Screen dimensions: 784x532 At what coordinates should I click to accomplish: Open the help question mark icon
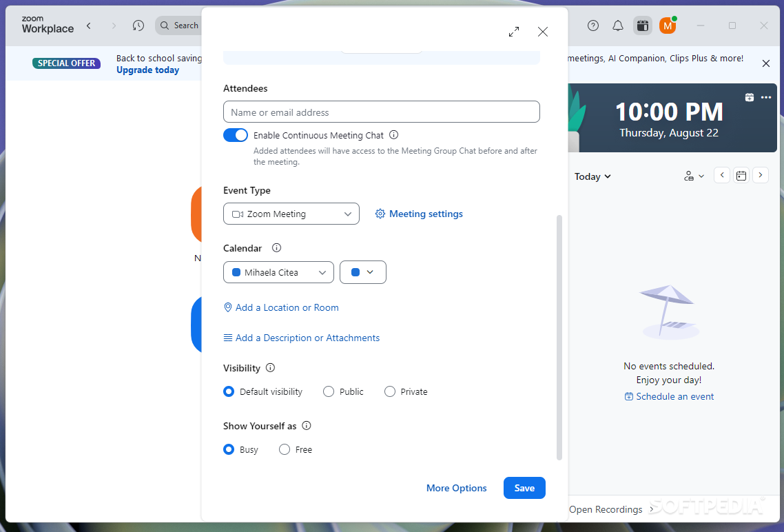point(593,25)
